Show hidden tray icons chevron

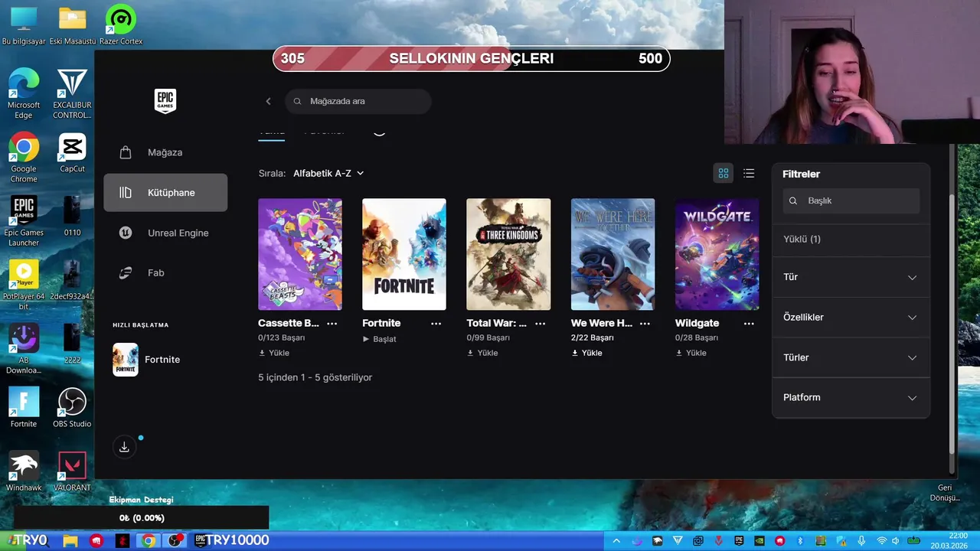pos(616,541)
